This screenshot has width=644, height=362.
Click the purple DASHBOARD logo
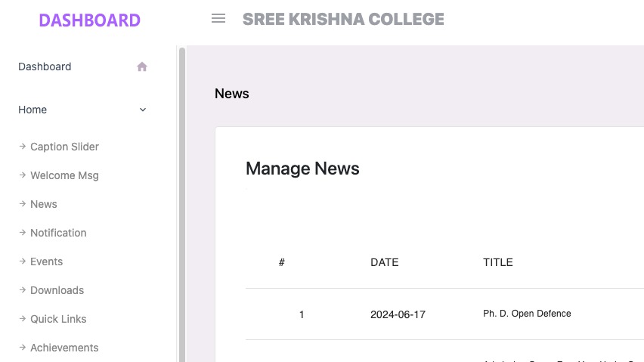coord(89,20)
